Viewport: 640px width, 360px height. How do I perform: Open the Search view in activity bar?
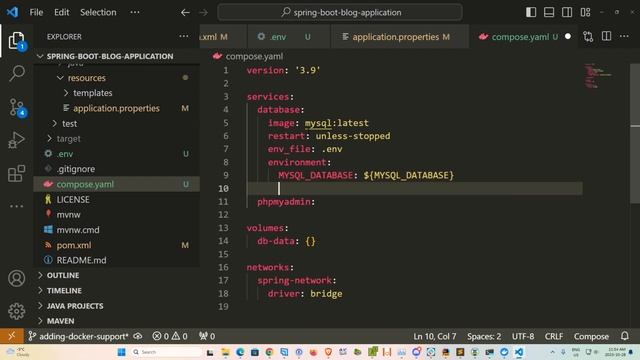point(16,73)
